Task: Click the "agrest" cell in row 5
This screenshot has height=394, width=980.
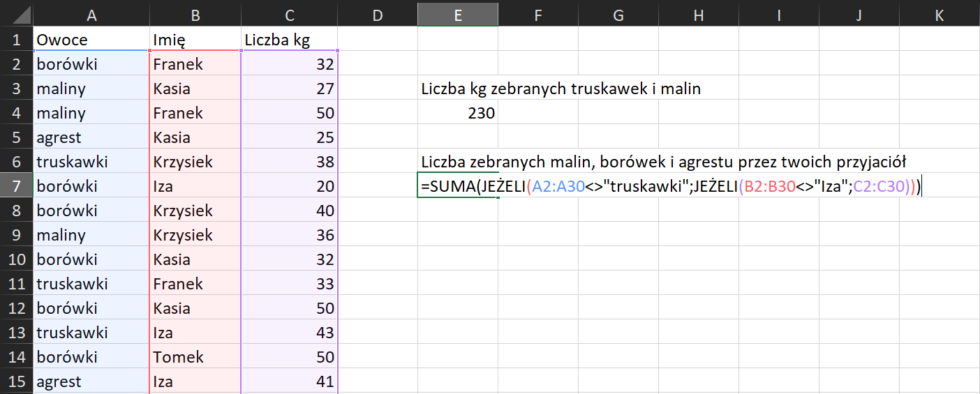Action: 91,137
